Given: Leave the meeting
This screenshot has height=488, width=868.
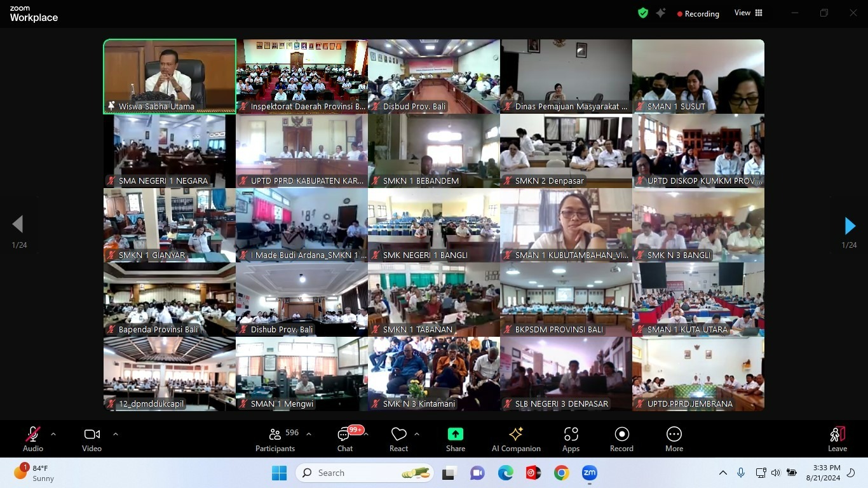Looking at the screenshot, I should point(837,439).
